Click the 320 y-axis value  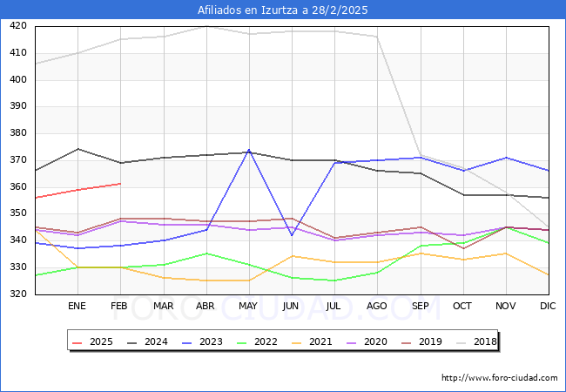coord(18,294)
